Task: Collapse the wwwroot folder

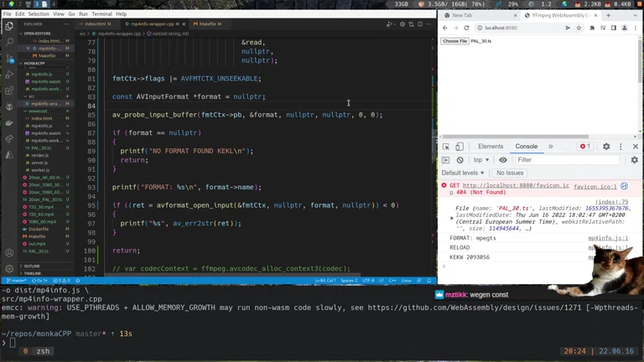Action: click(x=38, y=111)
